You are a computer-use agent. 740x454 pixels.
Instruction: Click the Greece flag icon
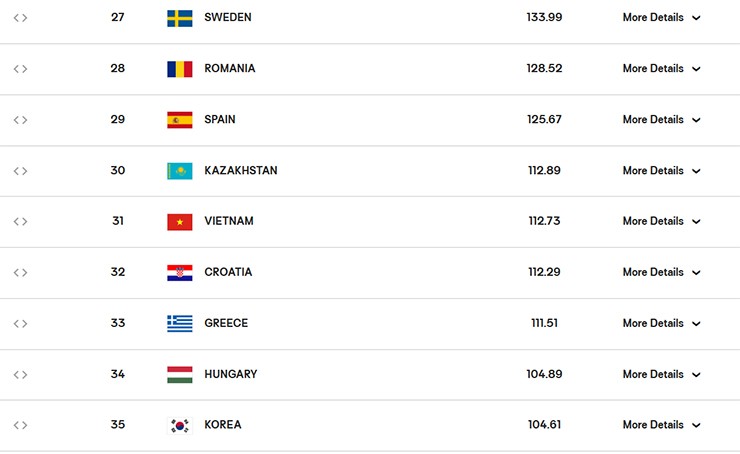(180, 323)
